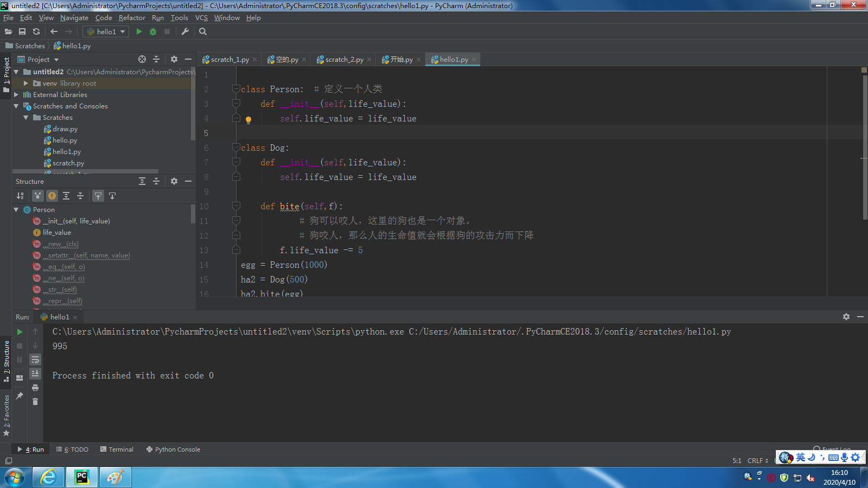Open Run panel gear settings
The image size is (868, 488).
(x=846, y=317)
